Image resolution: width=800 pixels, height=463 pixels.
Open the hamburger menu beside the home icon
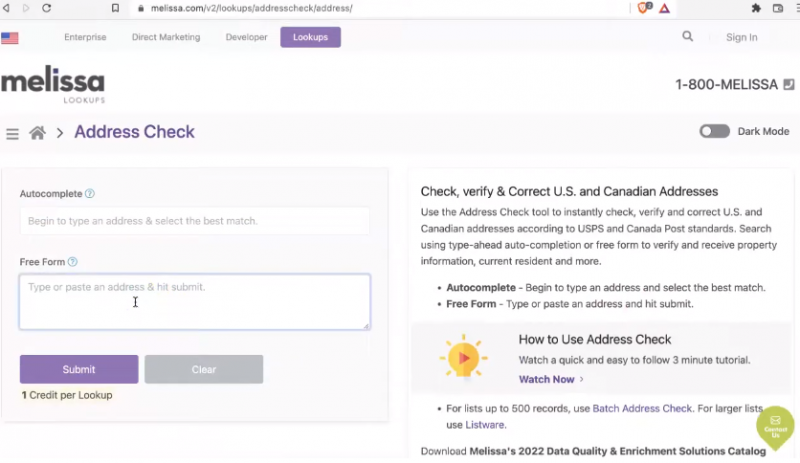(x=12, y=133)
